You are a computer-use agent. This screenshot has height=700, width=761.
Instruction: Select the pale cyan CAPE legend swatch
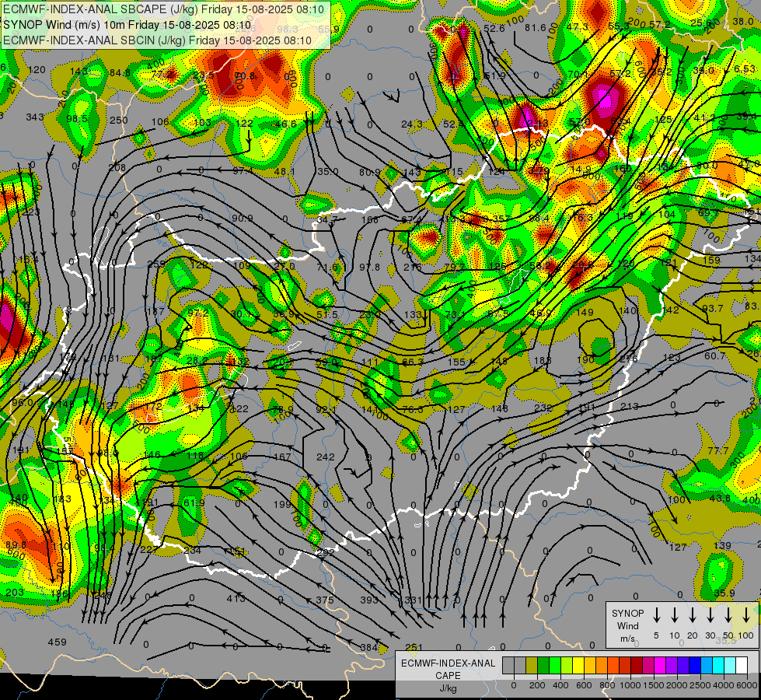(x=730, y=666)
